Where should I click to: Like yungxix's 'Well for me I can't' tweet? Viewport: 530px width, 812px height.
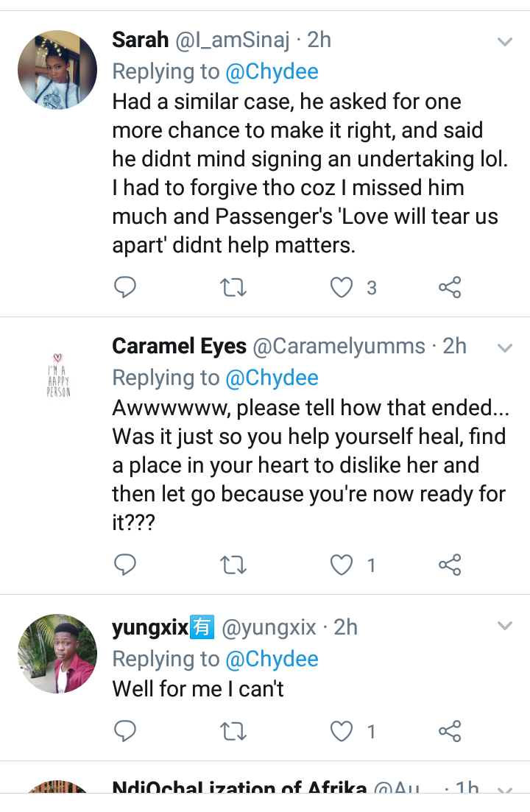tap(342, 731)
